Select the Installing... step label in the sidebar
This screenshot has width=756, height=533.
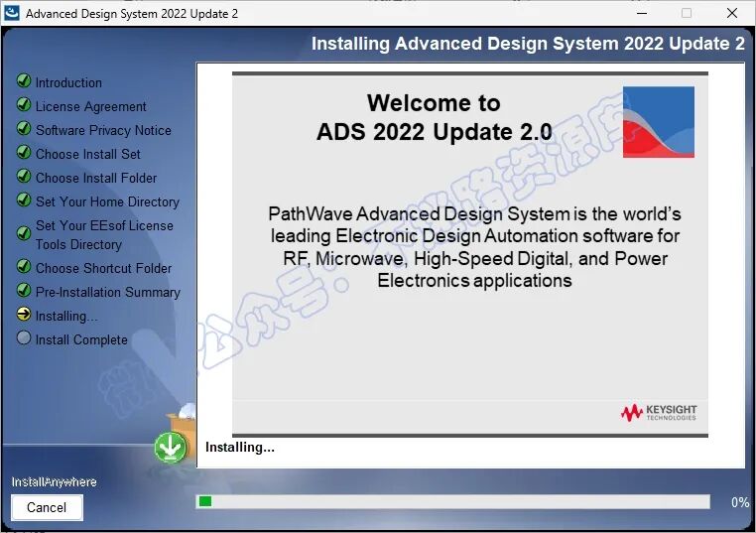pyautogui.click(x=66, y=317)
